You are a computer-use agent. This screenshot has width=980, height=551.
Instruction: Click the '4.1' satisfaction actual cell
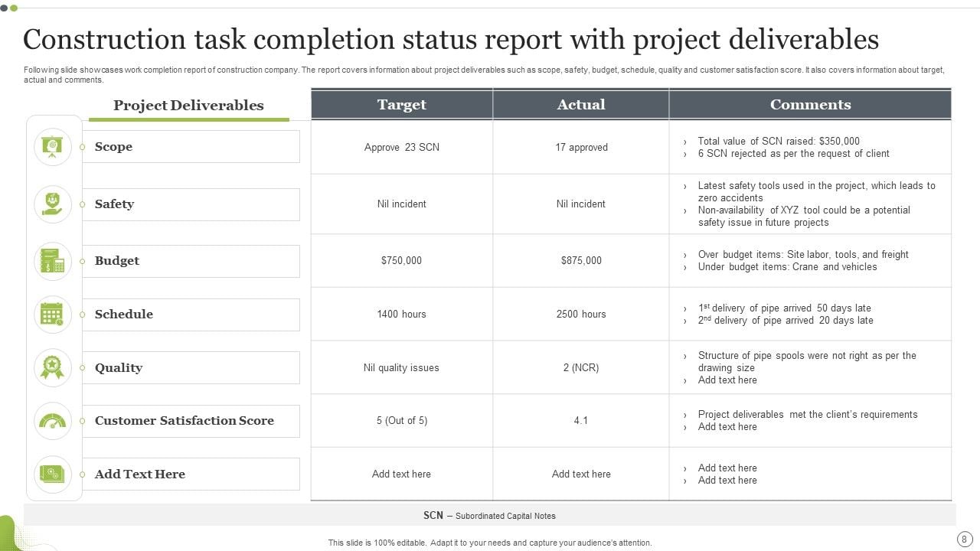(x=581, y=420)
